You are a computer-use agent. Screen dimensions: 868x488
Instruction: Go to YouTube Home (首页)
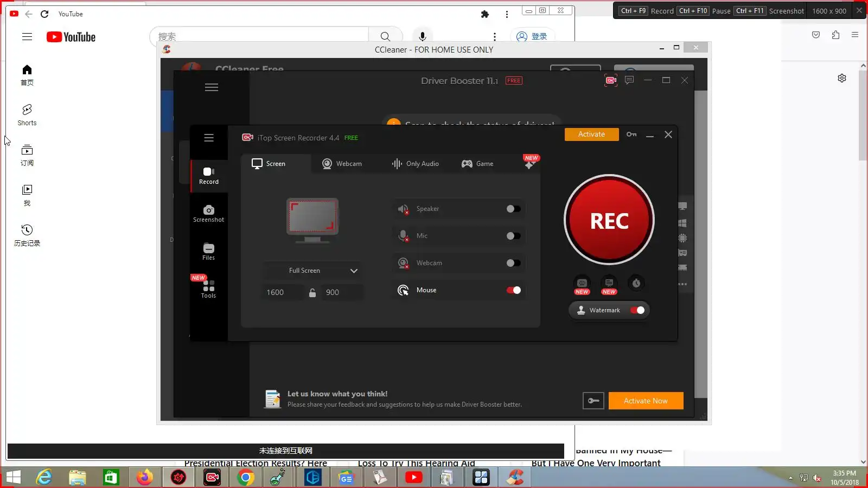27,75
